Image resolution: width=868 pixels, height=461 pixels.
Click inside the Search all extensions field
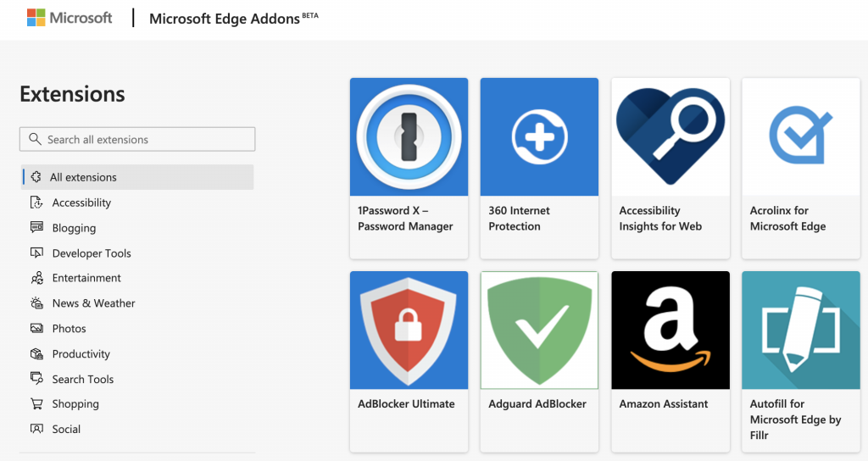(137, 140)
